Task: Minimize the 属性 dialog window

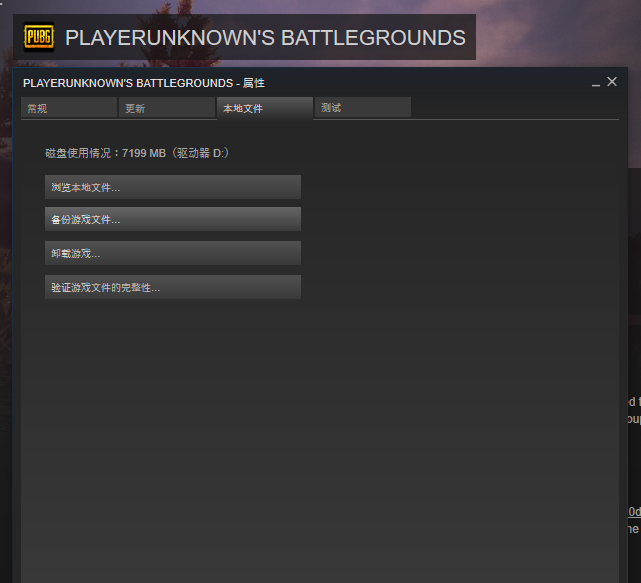Action: pyautogui.click(x=596, y=83)
